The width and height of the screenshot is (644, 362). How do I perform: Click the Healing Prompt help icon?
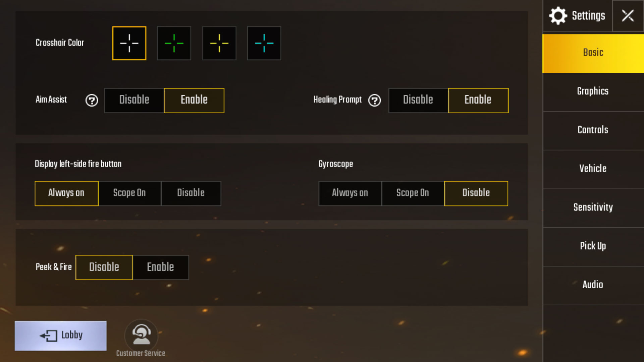point(375,100)
